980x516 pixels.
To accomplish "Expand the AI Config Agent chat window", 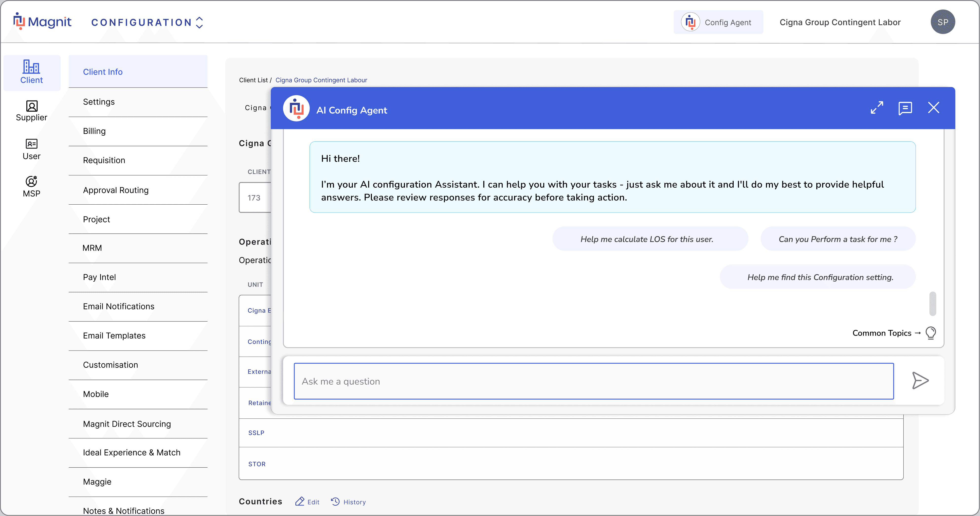I will 876,107.
